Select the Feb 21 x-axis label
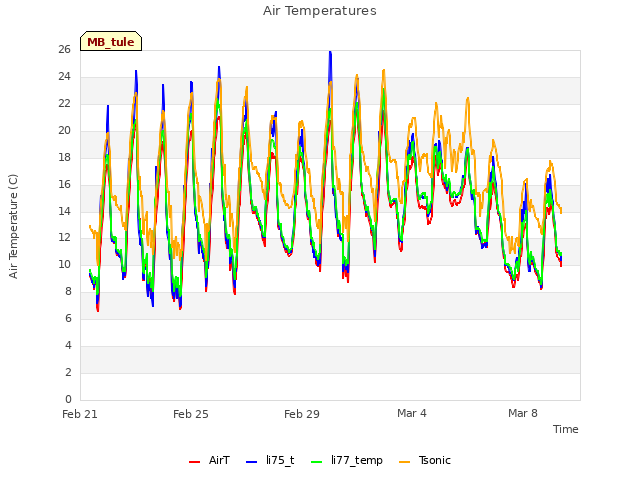The height and width of the screenshot is (480, 640). tap(80, 414)
